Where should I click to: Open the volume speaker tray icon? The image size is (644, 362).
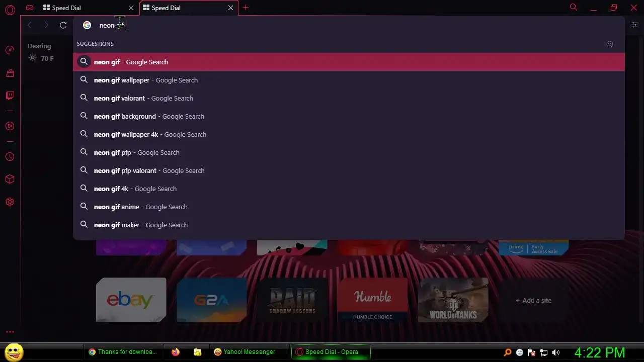tap(556, 352)
